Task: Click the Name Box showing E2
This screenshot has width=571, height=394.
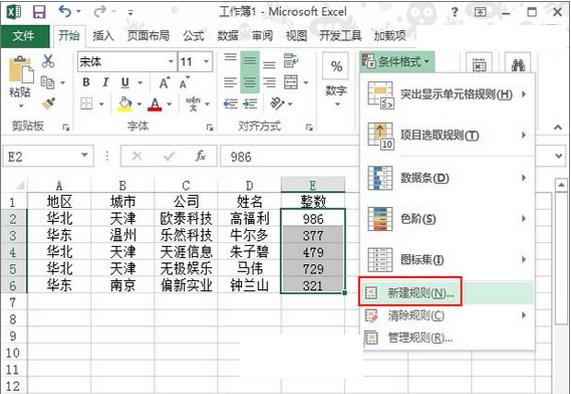Action: [48, 156]
